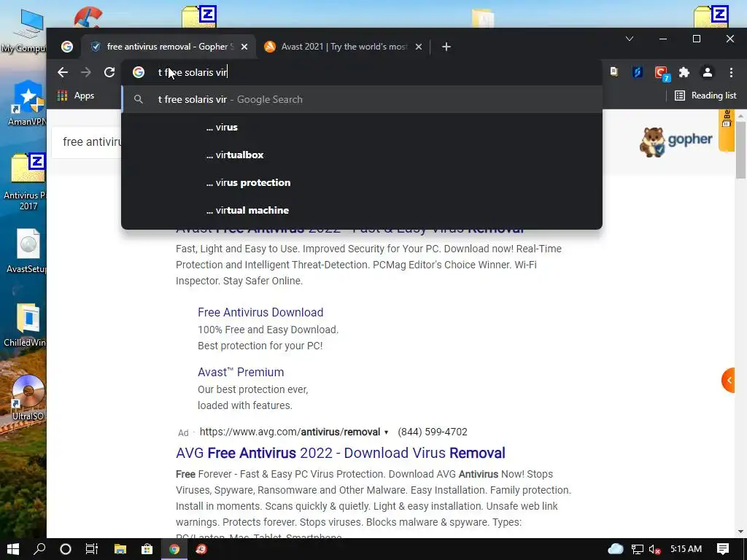This screenshot has width=747, height=560.
Task: Open the Apps shortcut in bookmarks bar
Action: (x=76, y=96)
